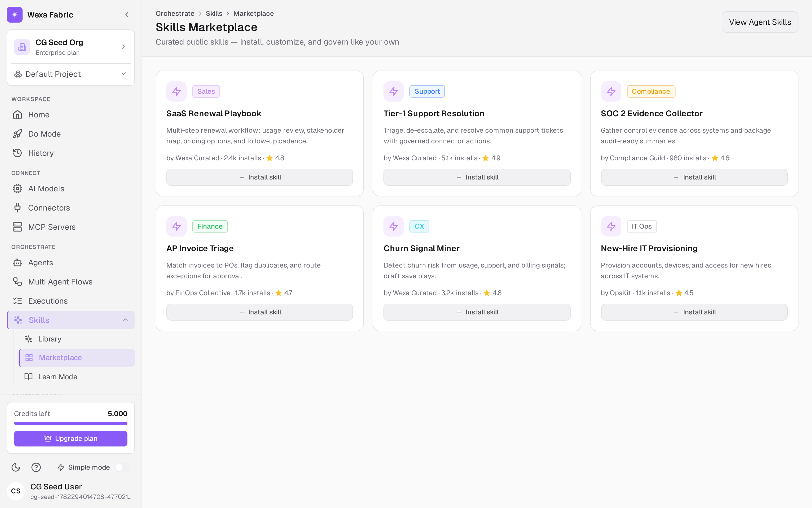Click the Support category tag
Image resolution: width=812 pixels, height=508 pixels.
tap(427, 91)
